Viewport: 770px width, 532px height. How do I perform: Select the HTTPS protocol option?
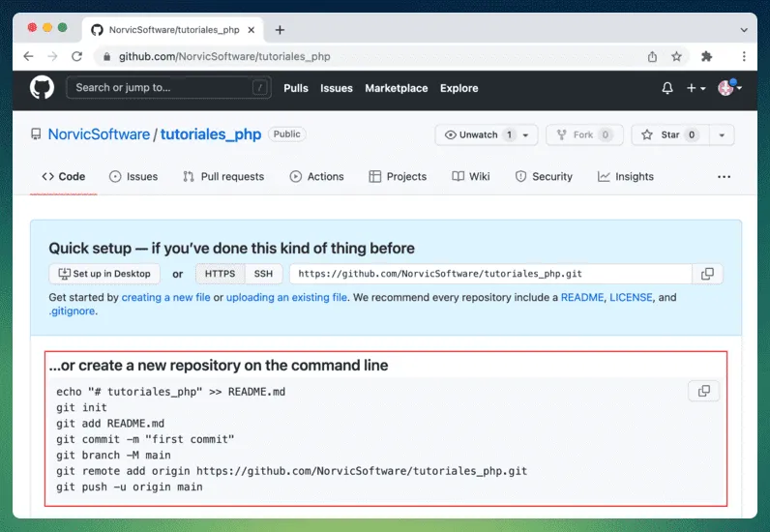[220, 274]
